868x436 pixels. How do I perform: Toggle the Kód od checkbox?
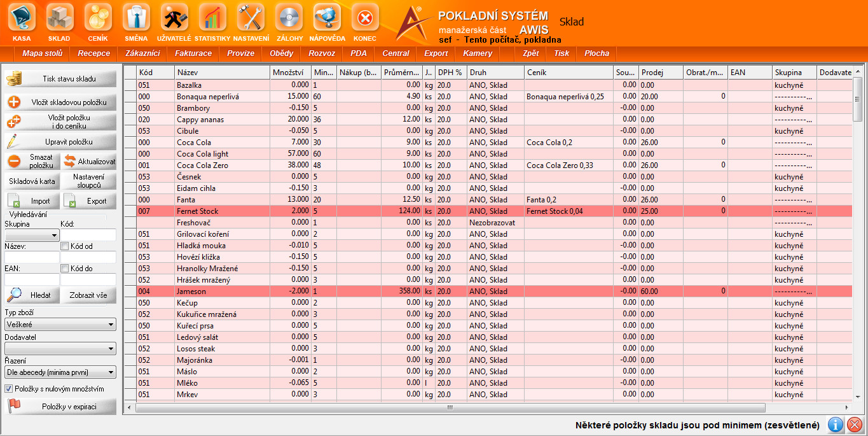coord(64,246)
